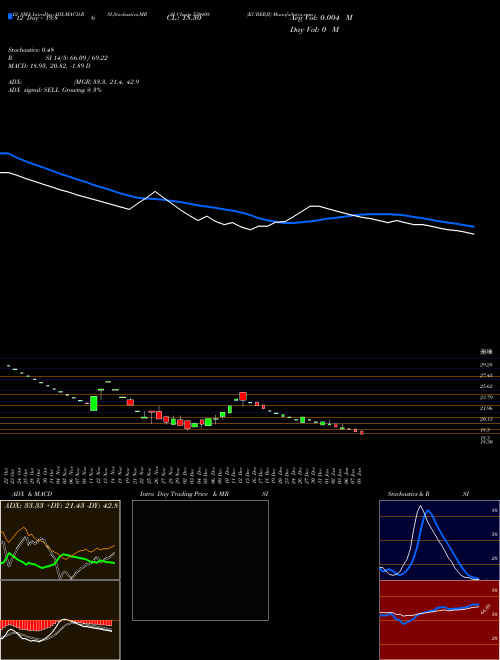Click the 'Avg Vol: 0.004 M' label
The width and height of the screenshot is (500, 660).
pos(321,18)
